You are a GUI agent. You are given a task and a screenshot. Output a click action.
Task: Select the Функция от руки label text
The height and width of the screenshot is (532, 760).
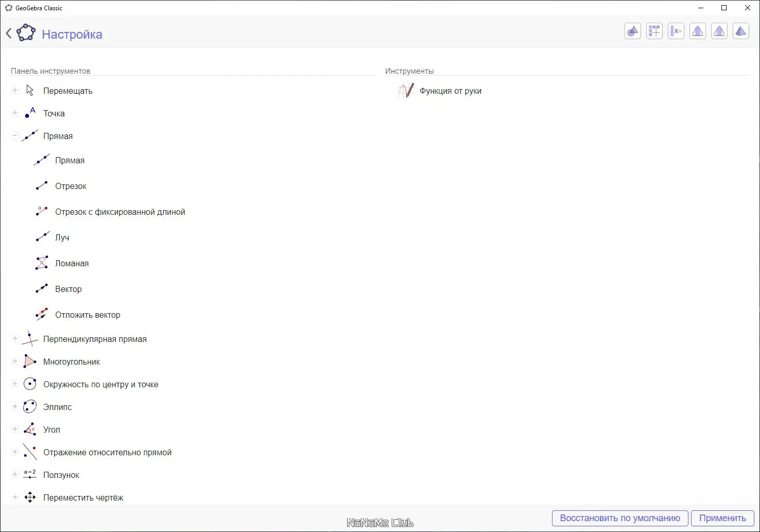point(451,91)
